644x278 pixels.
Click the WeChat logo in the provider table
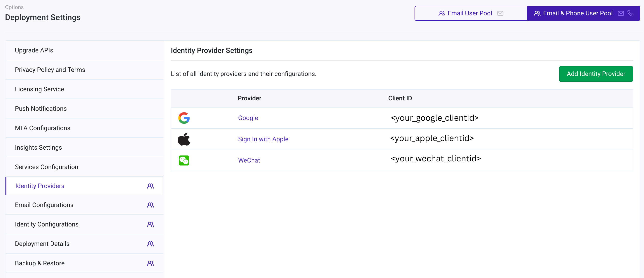pos(184,160)
